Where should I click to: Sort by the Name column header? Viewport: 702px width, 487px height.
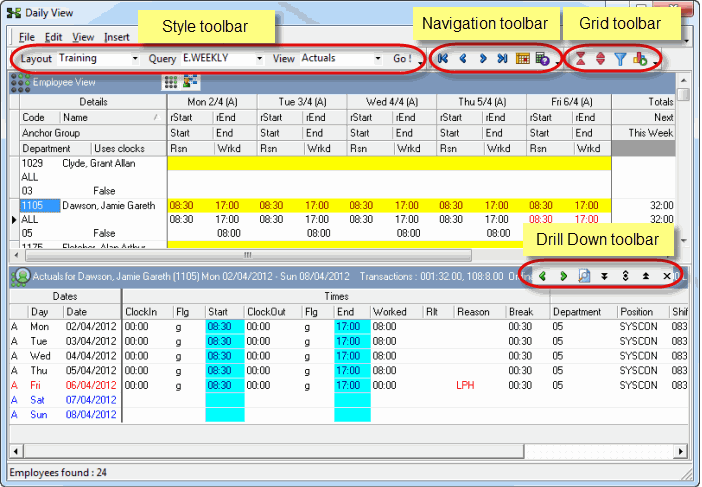111,117
